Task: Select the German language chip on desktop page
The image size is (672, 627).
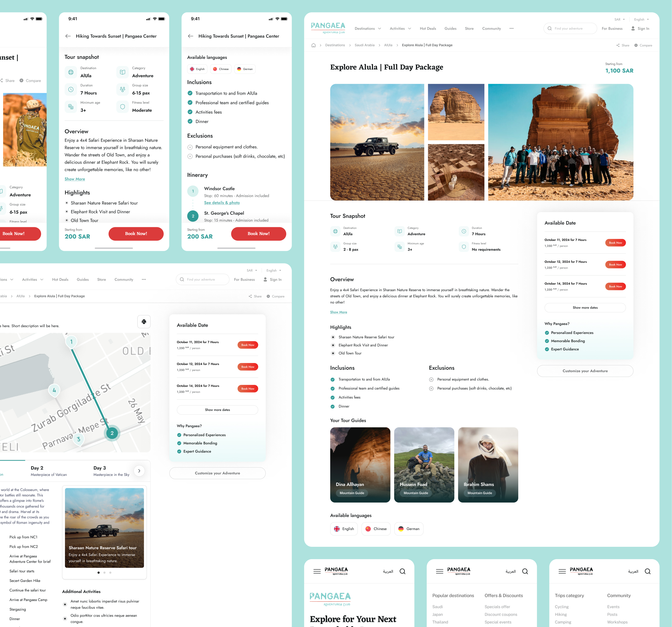Action: click(x=409, y=529)
